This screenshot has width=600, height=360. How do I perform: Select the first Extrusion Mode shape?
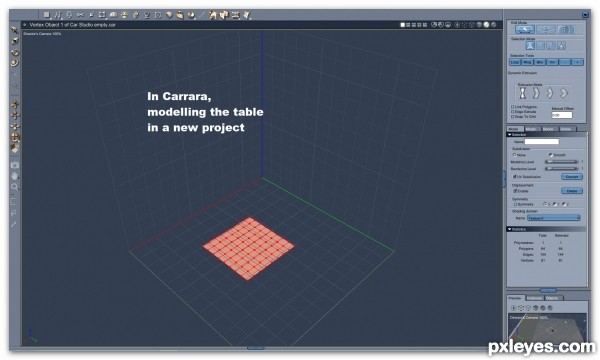click(523, 93)
